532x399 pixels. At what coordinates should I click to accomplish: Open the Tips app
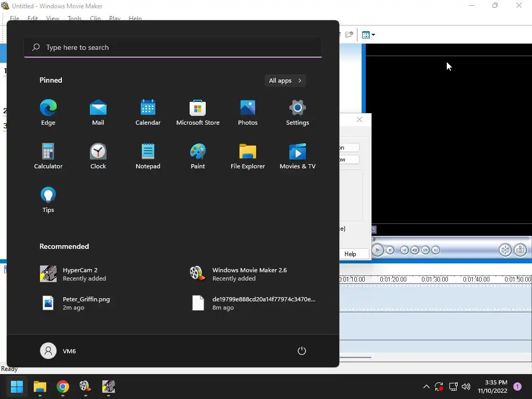click(x=48, y=200)
